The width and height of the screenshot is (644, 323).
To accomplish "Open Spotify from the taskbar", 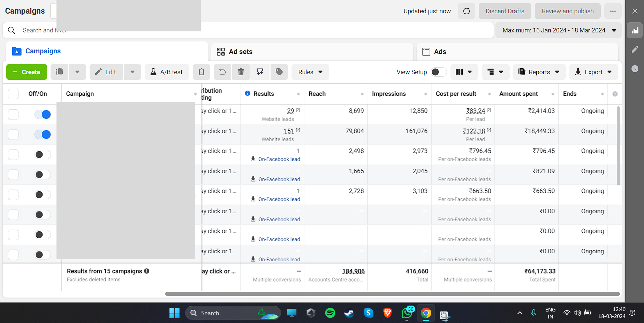I will point(330,313).
